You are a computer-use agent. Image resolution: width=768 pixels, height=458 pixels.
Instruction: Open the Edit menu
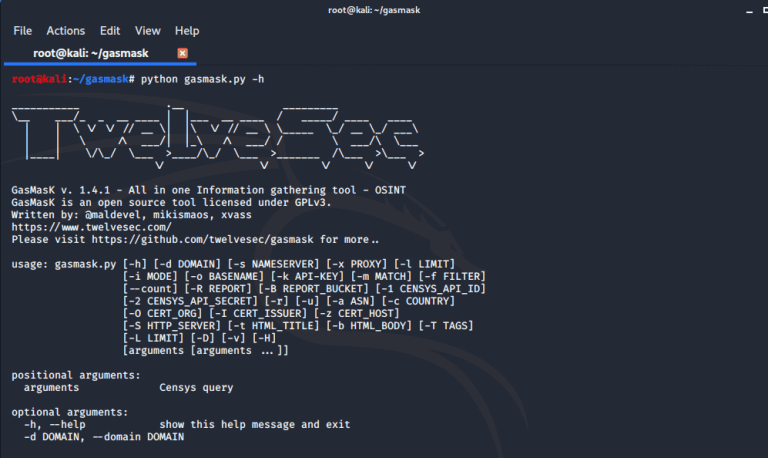(x=110, y=31)
